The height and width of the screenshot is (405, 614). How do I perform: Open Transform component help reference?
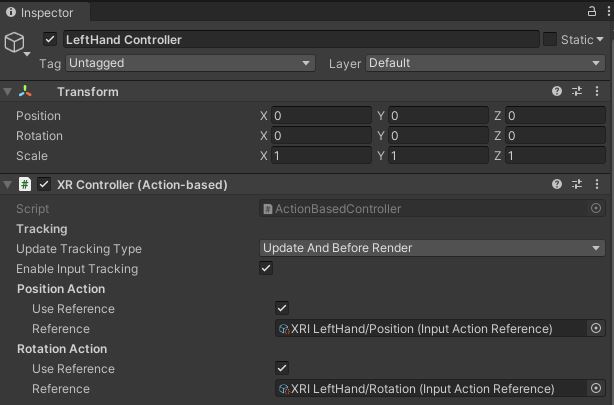point(556,91)
